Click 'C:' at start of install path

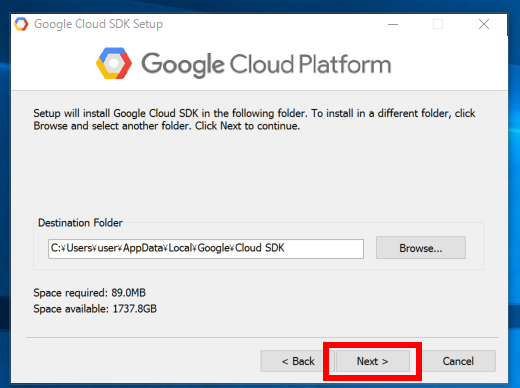pos(55,248)
